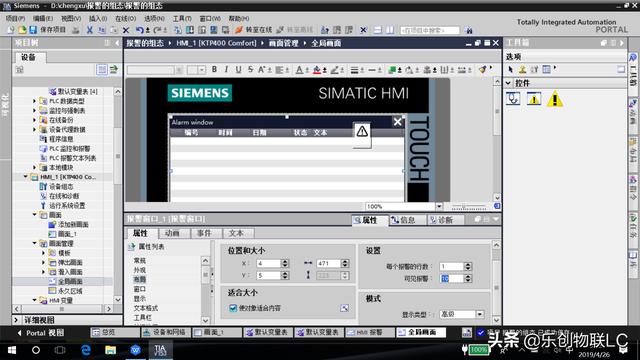Click the search in project field
The image size is (640, 360).
pyautogui.click(x=430, y=30)
